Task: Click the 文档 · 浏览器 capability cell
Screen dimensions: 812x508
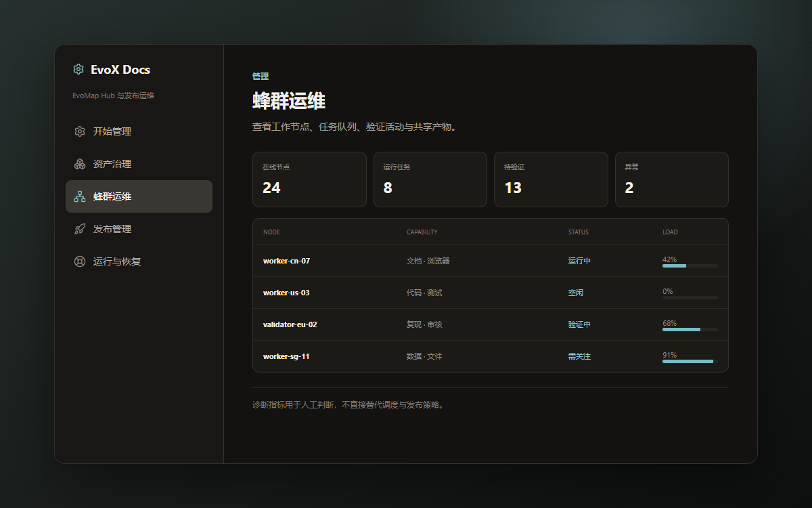Action: coord(428,261)
